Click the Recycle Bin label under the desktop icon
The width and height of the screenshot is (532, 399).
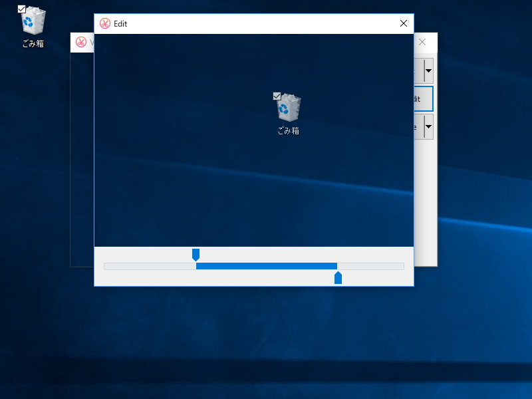[x=33, y=44]
